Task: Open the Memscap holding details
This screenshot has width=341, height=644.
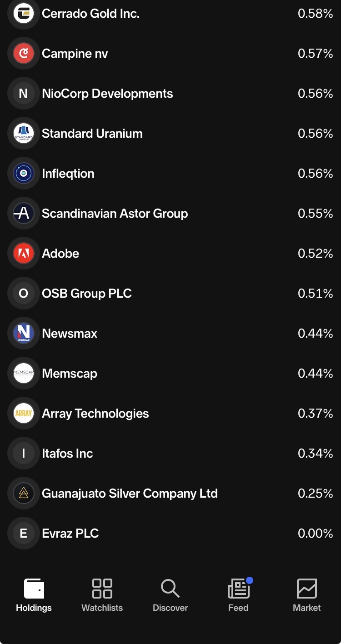Action: click(170, 374)
